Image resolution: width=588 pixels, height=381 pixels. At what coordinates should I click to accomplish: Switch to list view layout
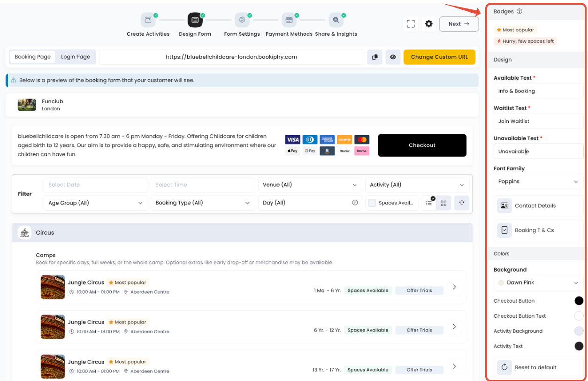click(x=428, y=203)
